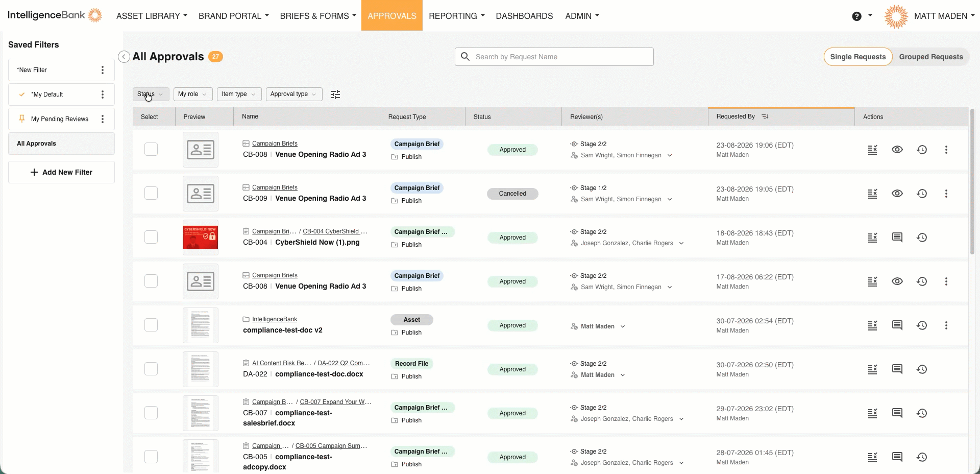The height and width of the screenshot is (474, 980).
Task: Open the Status filter dropdown
Action: pos(151,94)
